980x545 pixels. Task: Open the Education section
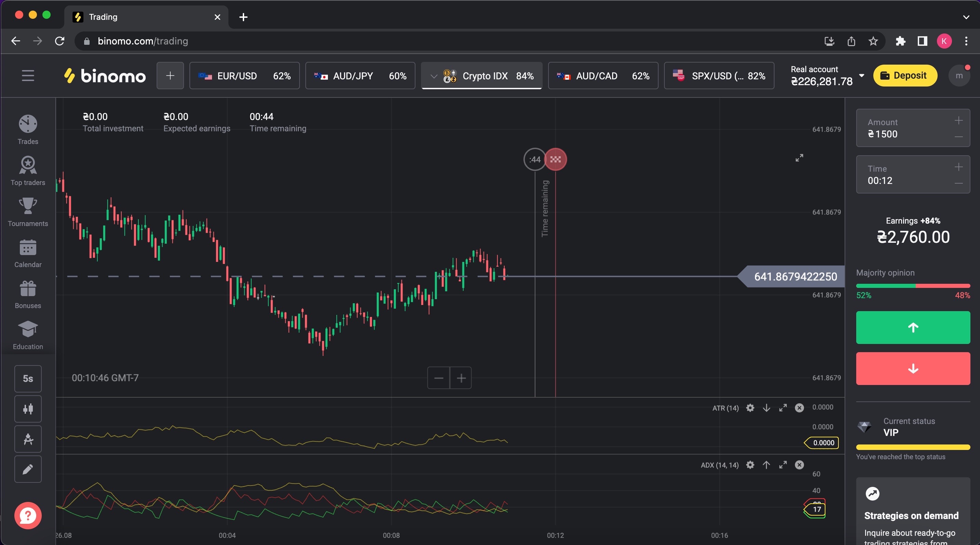[28, 335]
